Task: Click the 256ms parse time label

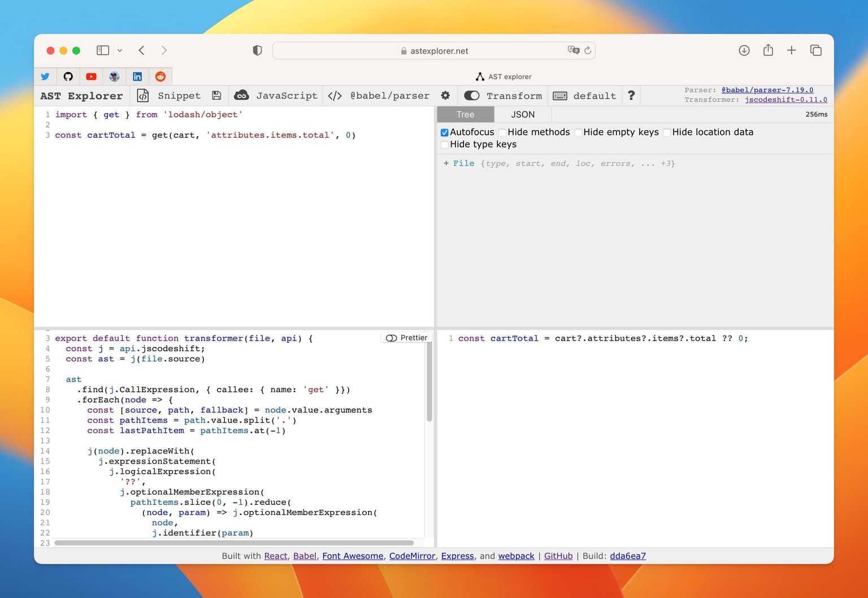Action: 816,114
